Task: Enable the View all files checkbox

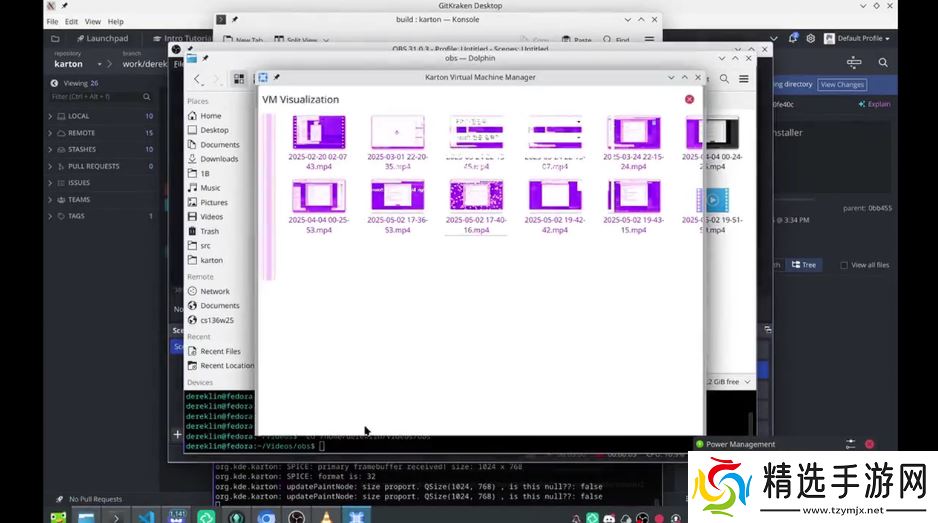Action: click(844, 265)
